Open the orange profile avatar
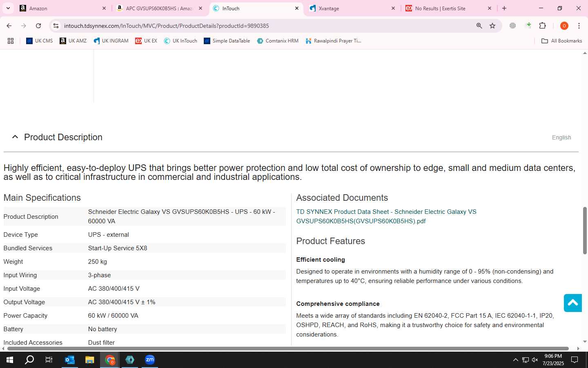The height and width of the screenshot is (368, 588). pos(564,26)
